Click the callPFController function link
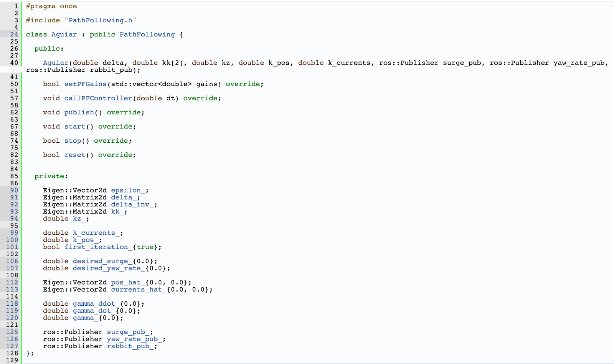 [x=98, y=98]
